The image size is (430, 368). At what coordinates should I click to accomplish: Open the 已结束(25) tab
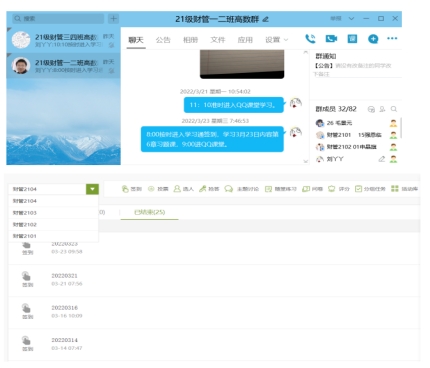pyautogui.click(x=149, y=212)
